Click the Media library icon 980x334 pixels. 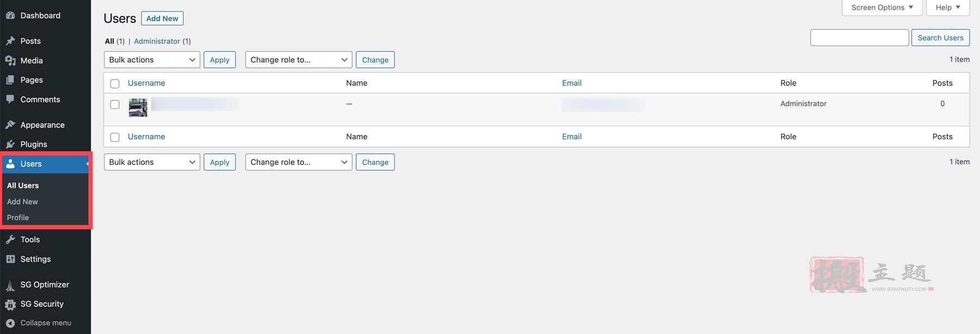point(10,60)
